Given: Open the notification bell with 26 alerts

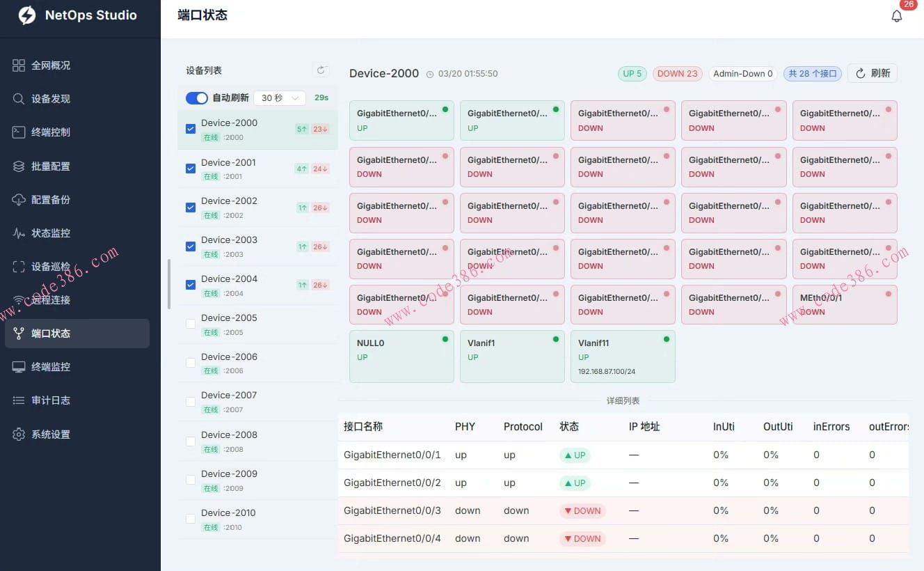Looking at the screenshot, I should point(897,15).
